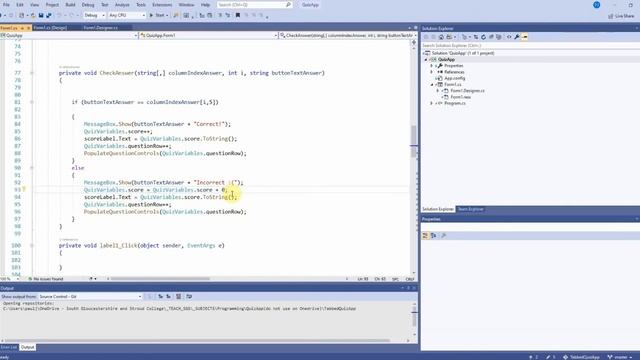Switch to the Team Explorer tab
Screen dimensions: 640x360
point(470,209)
